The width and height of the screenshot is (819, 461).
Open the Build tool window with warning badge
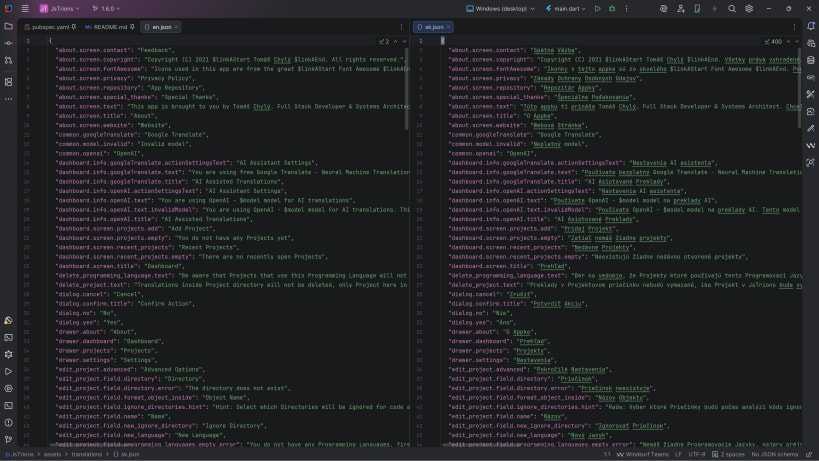(x=8, y=321)
